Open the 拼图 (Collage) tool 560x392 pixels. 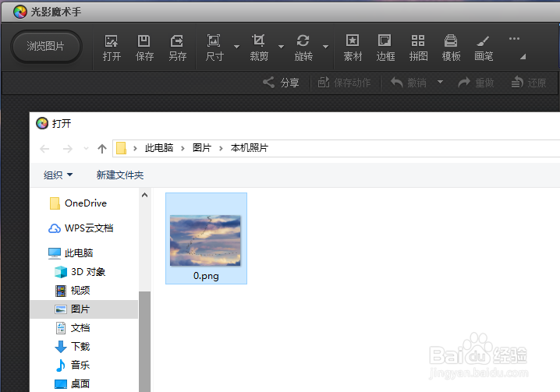click(418, 47)
